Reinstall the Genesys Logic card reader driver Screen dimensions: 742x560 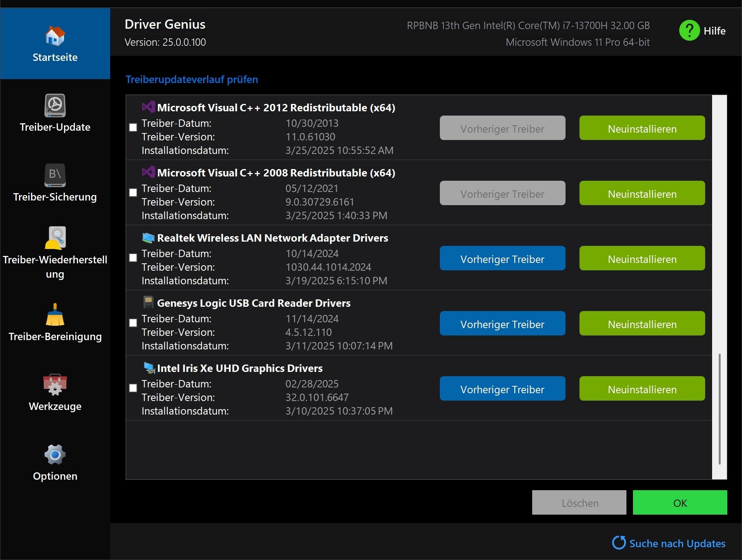[x=642, y=323]
